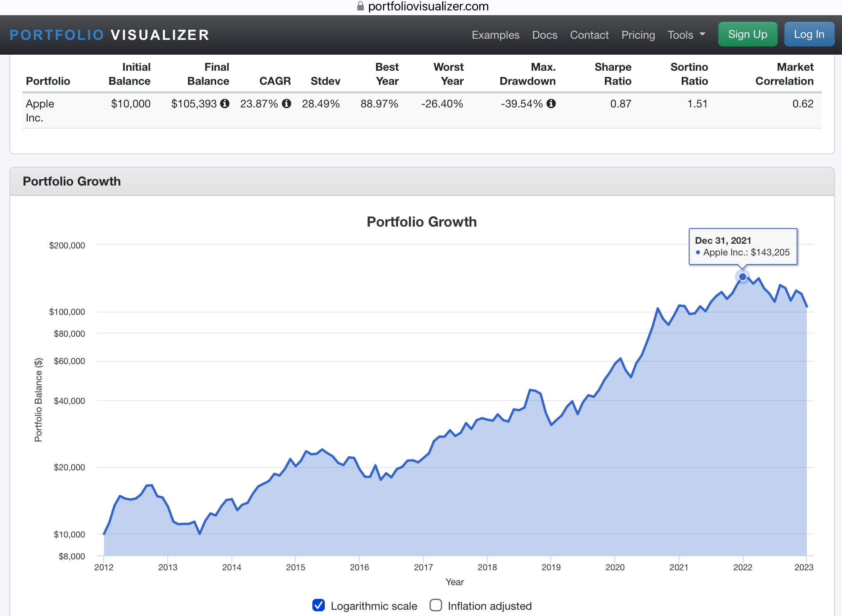Click the portfoliovisualizer.com address text
Viewport: 842px width, 616px height.
pyautogui.click(x=428, y=6)
